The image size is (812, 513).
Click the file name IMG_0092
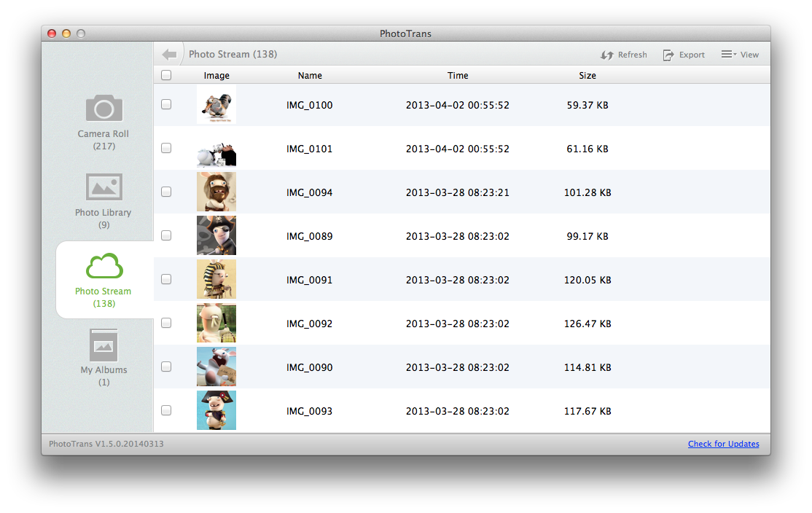point(309,324)
